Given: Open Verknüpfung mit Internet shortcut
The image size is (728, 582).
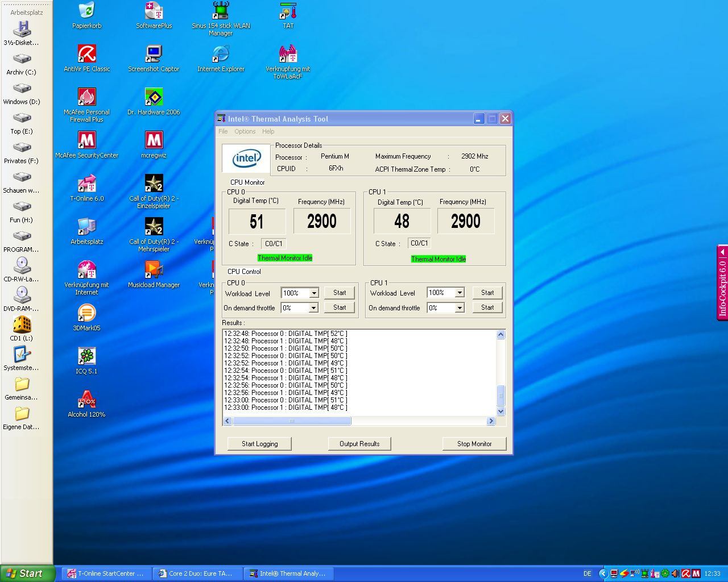Looking at the screenshot, I should pos(86,278).
